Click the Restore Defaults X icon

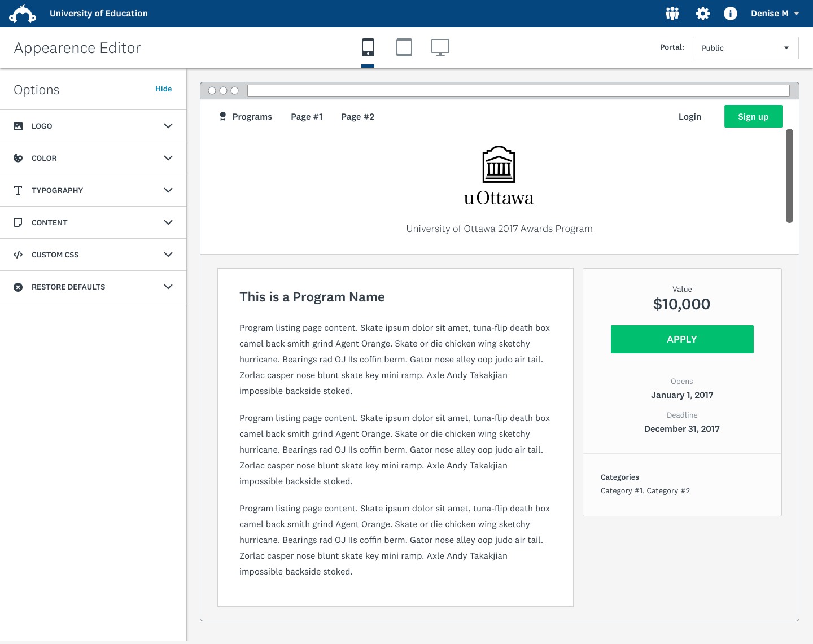[18, 287]
